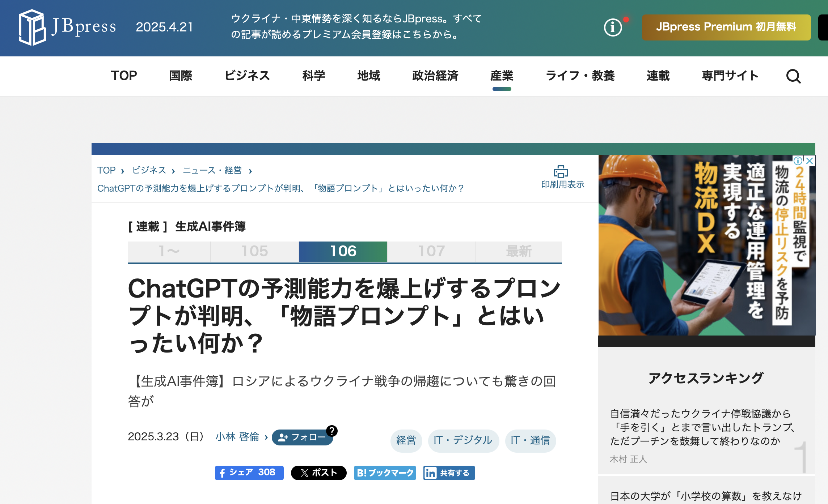Click the IT・通信 tag
The image size is (828, 504).
[x=531, y=440]
